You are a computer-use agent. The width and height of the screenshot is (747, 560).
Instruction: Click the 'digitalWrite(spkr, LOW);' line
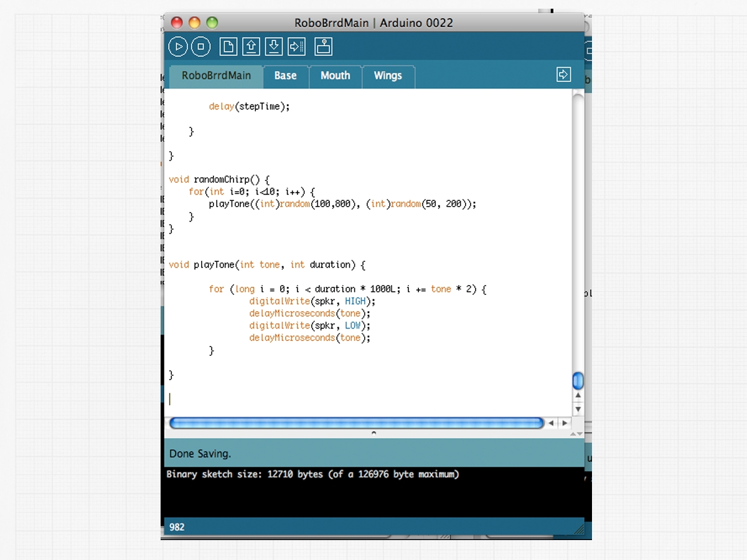pyautogui.click(x=310, y=325)
